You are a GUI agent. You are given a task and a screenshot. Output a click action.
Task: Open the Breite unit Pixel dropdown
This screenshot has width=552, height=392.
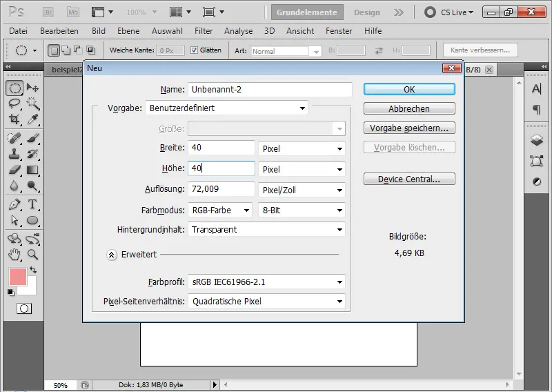tap(302, 148)
